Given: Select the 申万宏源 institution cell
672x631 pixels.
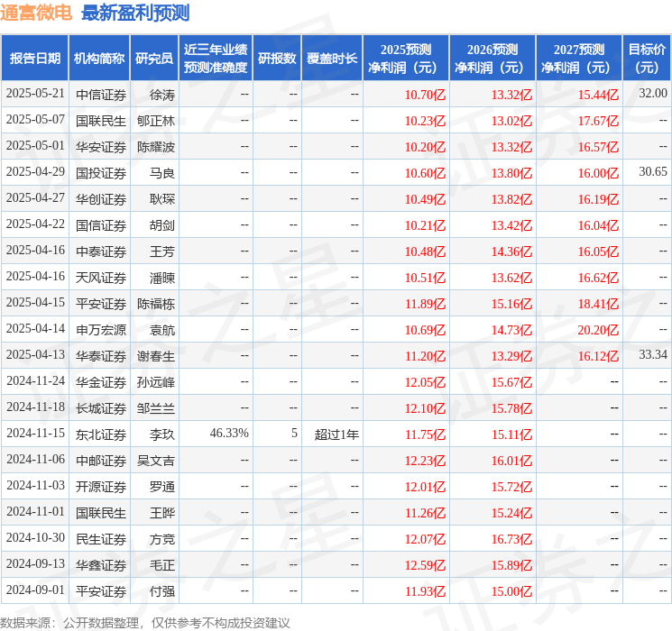Looking at the screenshot, I should tap(101, 330).
